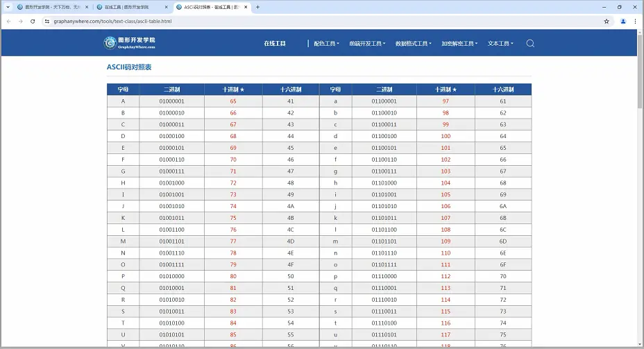This screenshot has width=644, height=349.
Task: Close the first 图形开发学院 tab
Action: [x=87, y=7]
